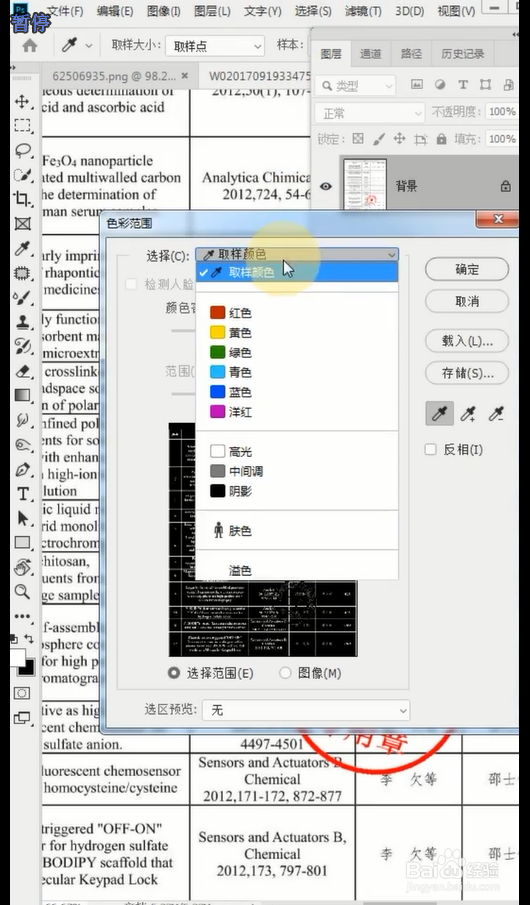Viewport: 530px width, 905px height.
Task: Open the layer filter 类型 dropdown
Action: click(x=356, y=86)
